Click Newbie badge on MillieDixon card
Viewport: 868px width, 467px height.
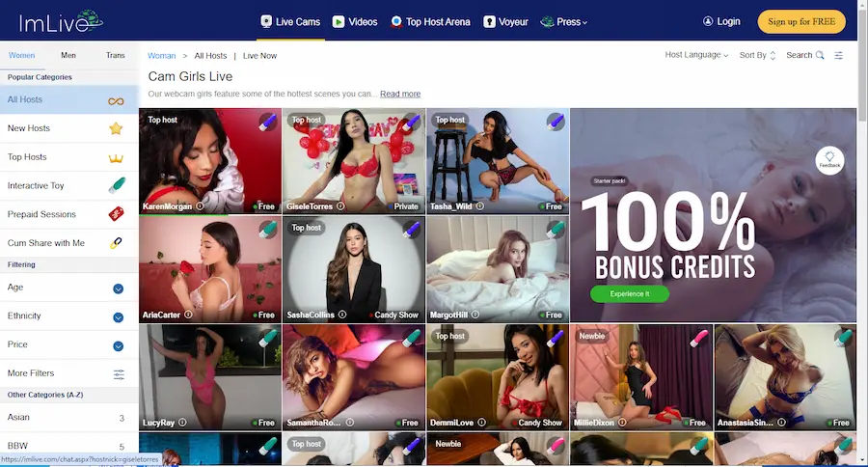pos(592,337)
